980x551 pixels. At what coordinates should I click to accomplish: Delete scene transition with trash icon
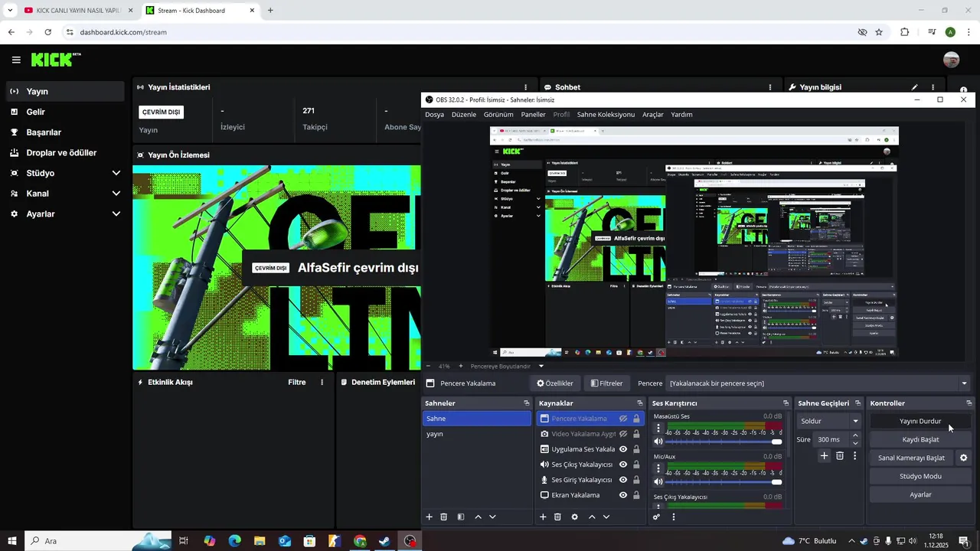coord(839,456)
